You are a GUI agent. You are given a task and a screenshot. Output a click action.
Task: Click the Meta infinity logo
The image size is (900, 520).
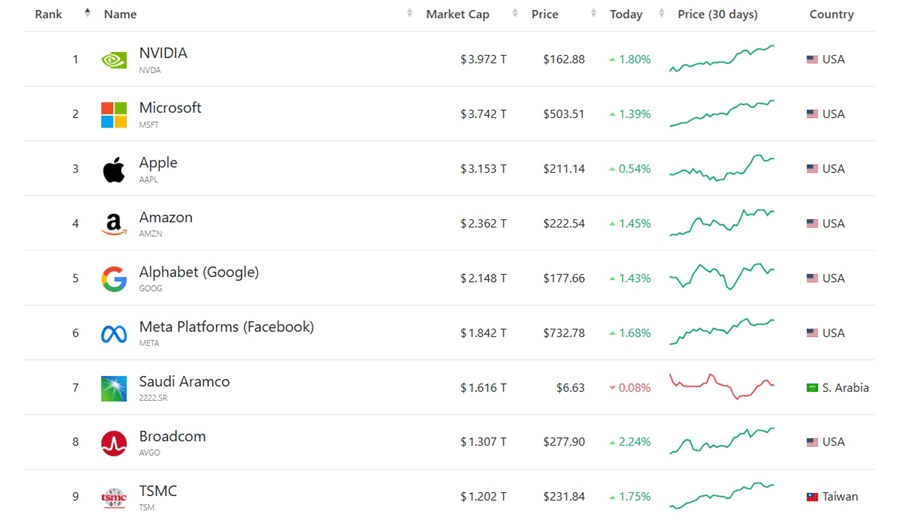point(114,333)
